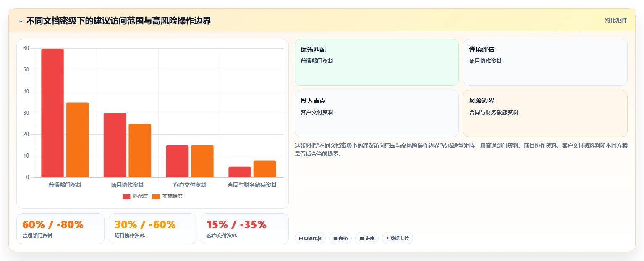The image size is (644, 261).
Task: Click y-axis value 60
Action: pos(26,48)
